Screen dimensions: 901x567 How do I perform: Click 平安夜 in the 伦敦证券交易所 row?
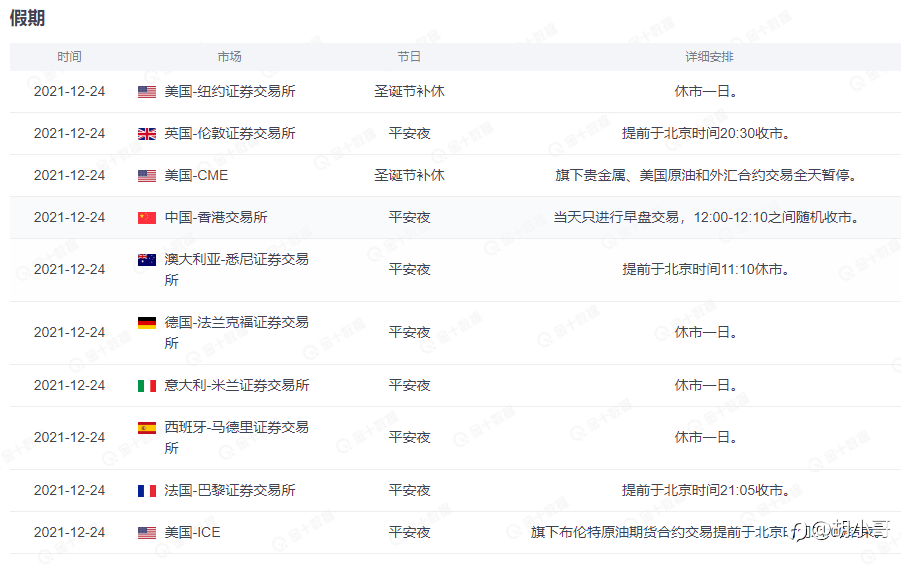click(x=409, y=133)
